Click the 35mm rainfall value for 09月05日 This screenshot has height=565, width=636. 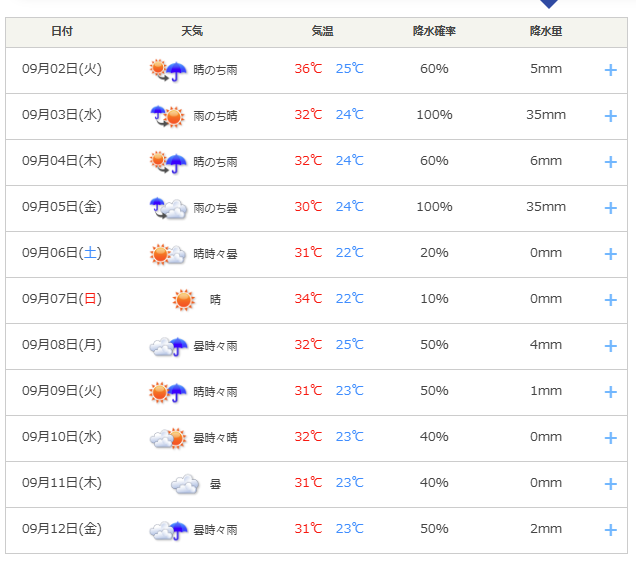click(546, 207)
